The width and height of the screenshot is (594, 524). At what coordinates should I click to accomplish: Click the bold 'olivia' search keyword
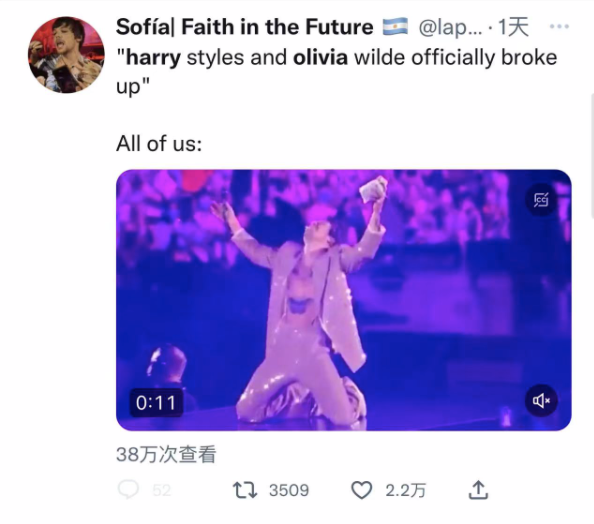(320, 57)
